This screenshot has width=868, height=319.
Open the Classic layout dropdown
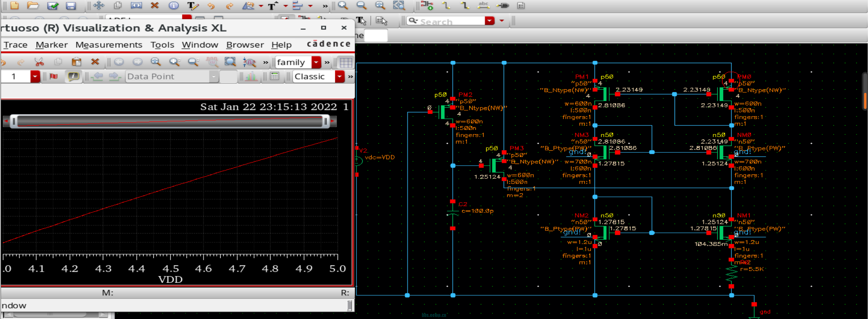(339, 76)
